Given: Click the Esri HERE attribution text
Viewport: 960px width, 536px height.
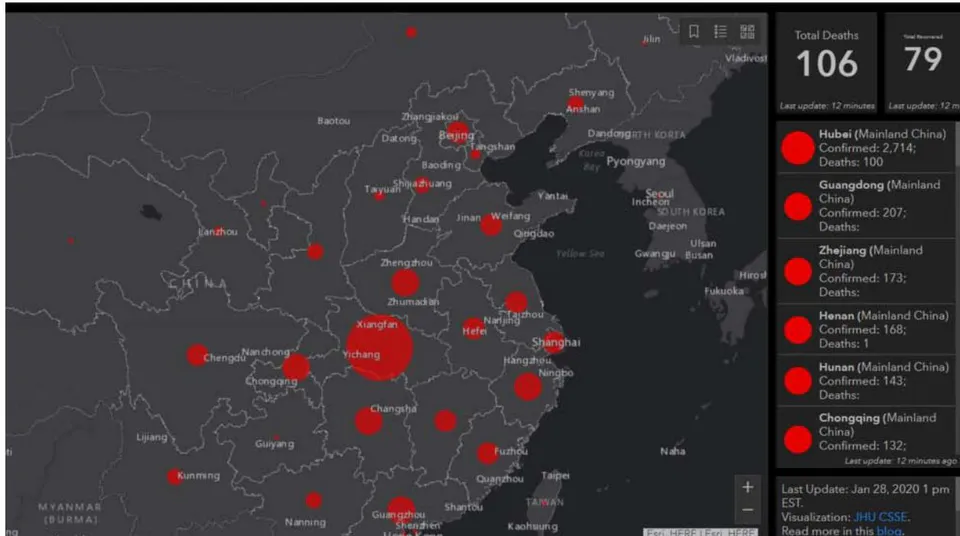Looking at the screenshot, I should (700, 532).
